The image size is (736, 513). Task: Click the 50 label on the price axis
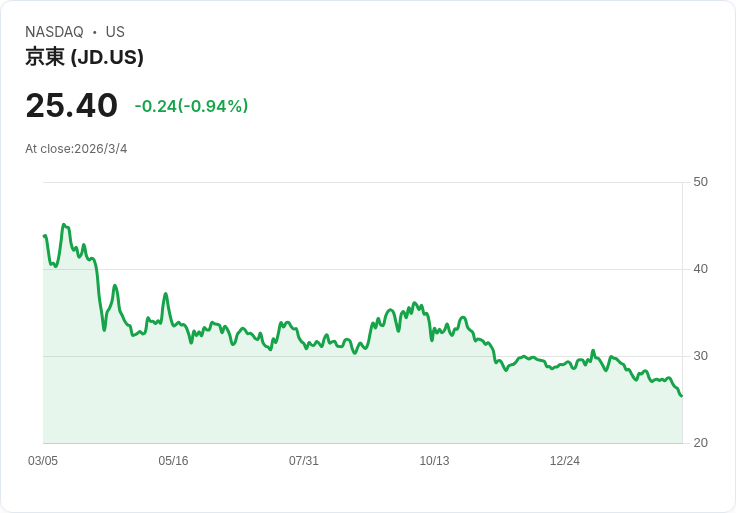point(700,182)
